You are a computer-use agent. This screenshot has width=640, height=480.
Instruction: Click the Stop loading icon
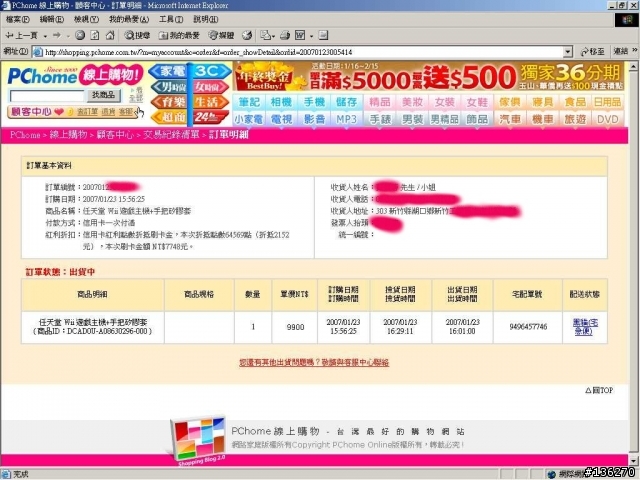(80, 36)
